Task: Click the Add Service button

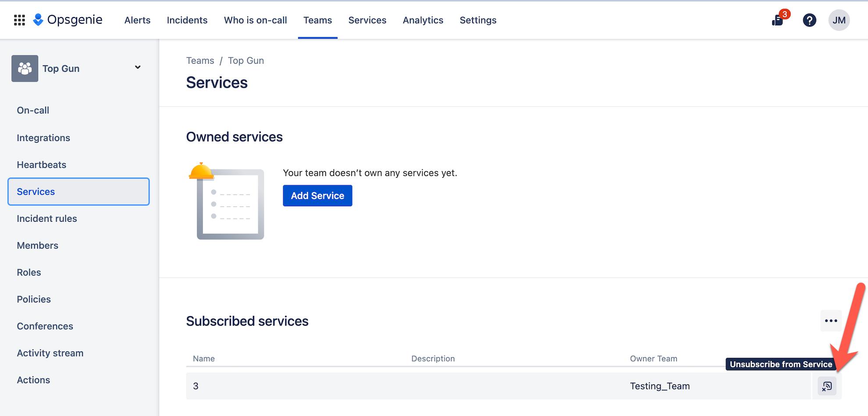Action: pyautogui.click(x=317, y=195)
